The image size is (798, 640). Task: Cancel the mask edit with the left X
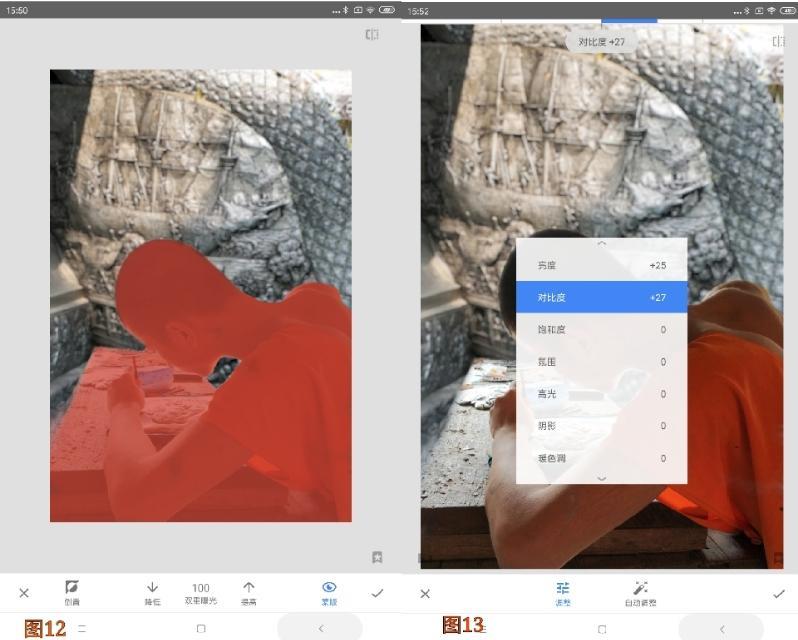click(24, 593)
